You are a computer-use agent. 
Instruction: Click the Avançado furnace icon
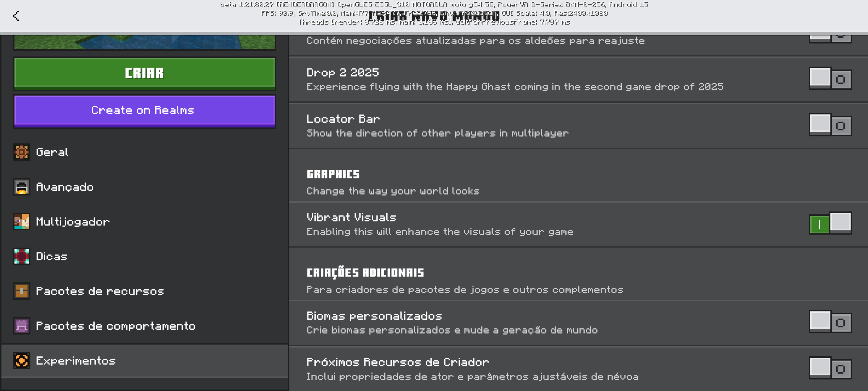pyautogui.click(x=22, y=187)
